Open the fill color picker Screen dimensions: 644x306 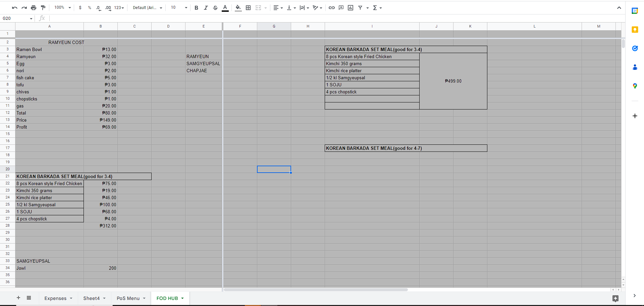tap(238, 8)
